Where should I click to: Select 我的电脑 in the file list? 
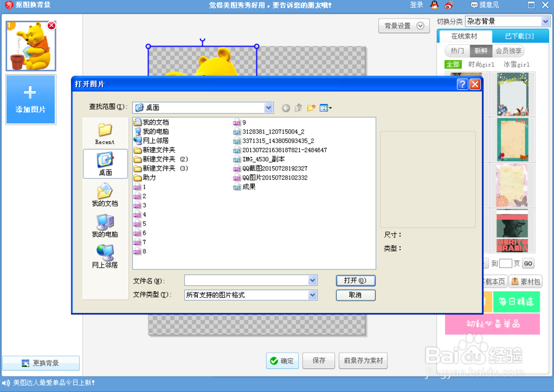coord(151,131)
